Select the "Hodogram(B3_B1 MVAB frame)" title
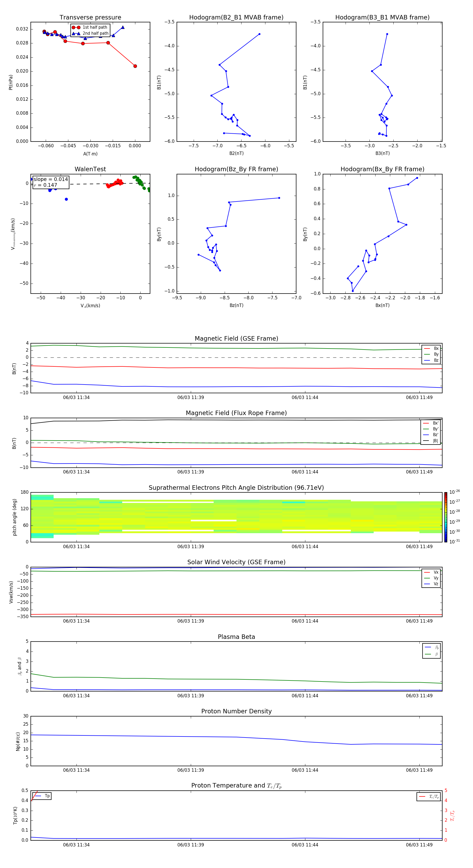The width and height of the screenshot is (473, 868). coord(382,17)
